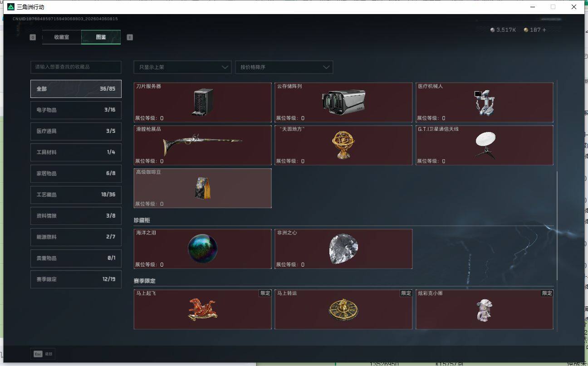Open the 海洋之泪 pearl item card
This screenshot has width=588, height=366.
click(203, 249)
